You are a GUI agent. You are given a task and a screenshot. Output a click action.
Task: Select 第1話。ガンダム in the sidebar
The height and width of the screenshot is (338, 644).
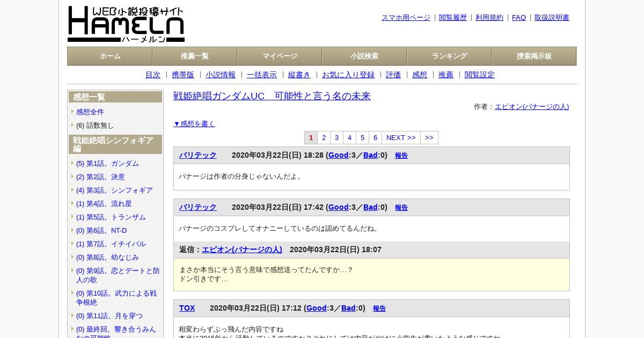(107, 164)
